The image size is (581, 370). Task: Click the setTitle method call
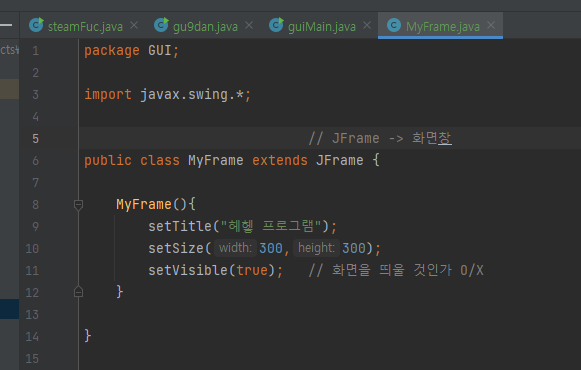click(180, 226)
